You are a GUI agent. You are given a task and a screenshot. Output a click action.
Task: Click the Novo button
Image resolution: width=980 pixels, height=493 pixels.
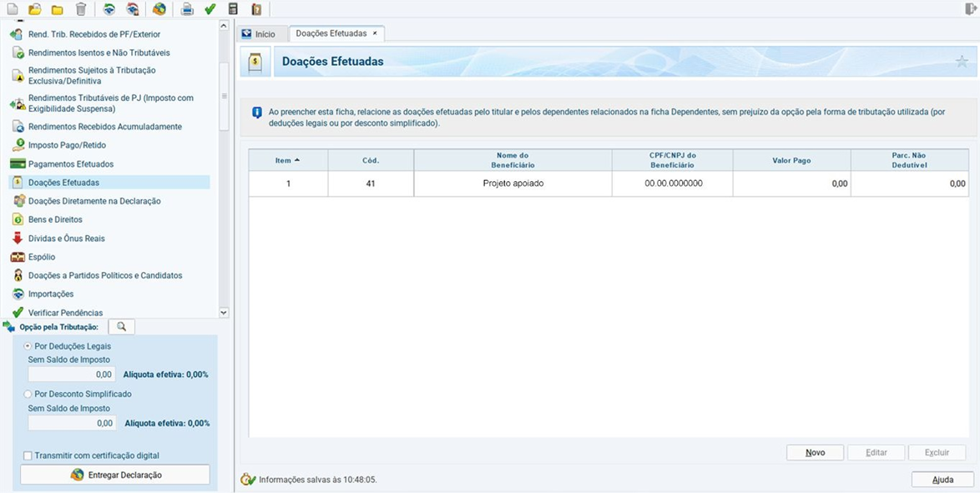click(x=815, y=452)
